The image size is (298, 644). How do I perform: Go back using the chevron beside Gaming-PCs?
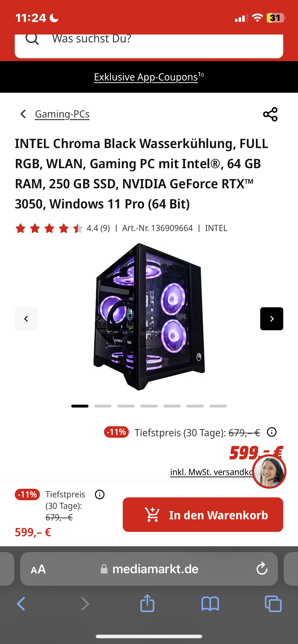(23, 114)
